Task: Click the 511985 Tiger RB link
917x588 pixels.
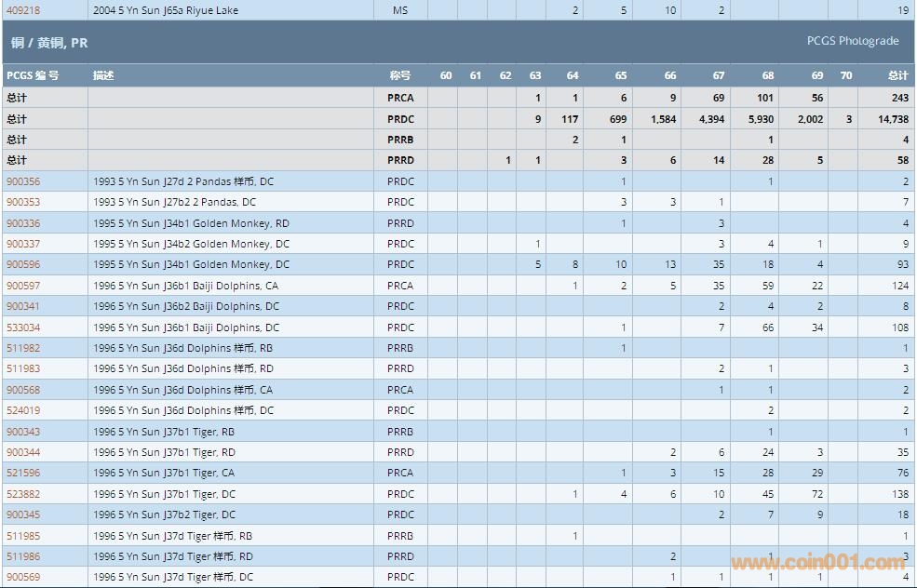Action: (23, 536)
